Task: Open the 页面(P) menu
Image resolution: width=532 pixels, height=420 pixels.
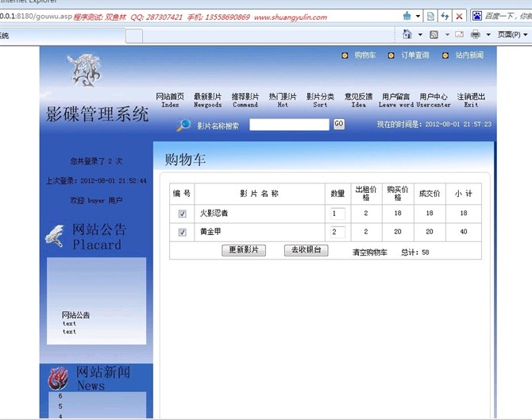Action: [512, 35]
